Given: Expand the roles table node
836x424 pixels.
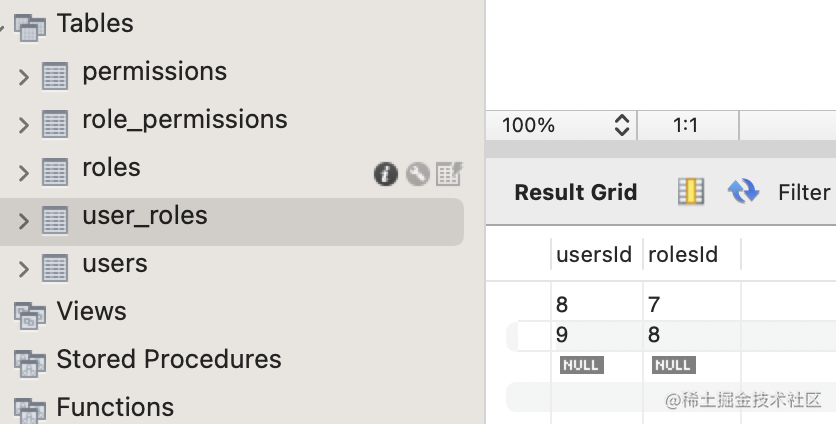Looking at the screenshot, I should point(24,172).
